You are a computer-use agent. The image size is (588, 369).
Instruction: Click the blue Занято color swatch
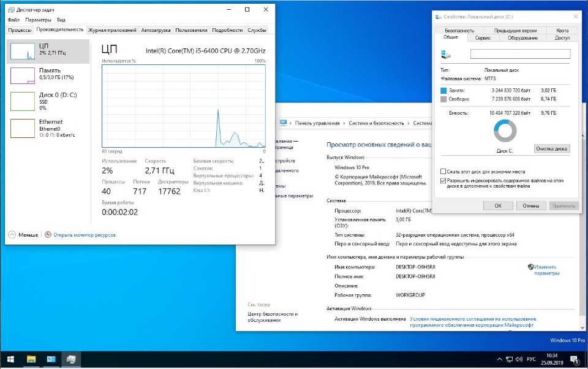point(443,91)
